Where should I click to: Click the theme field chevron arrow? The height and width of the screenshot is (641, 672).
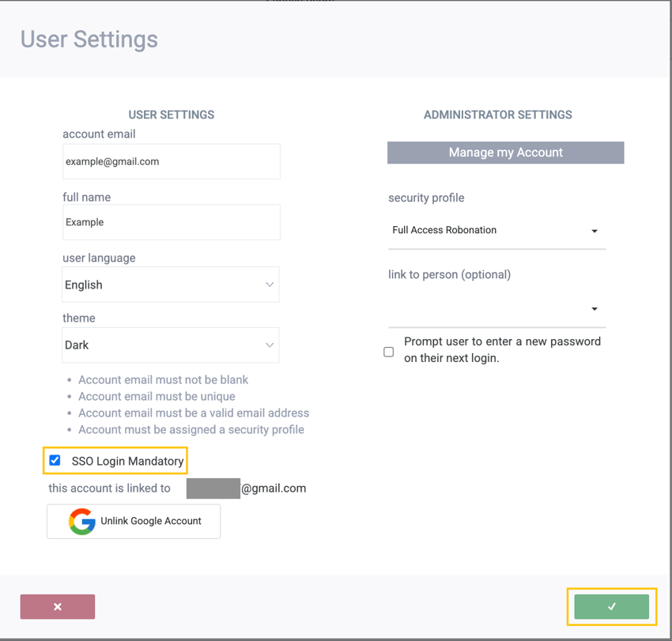(x=270, y=345)
